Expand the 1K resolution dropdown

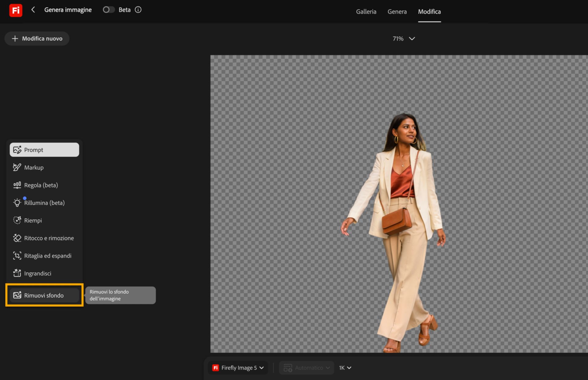345,368
